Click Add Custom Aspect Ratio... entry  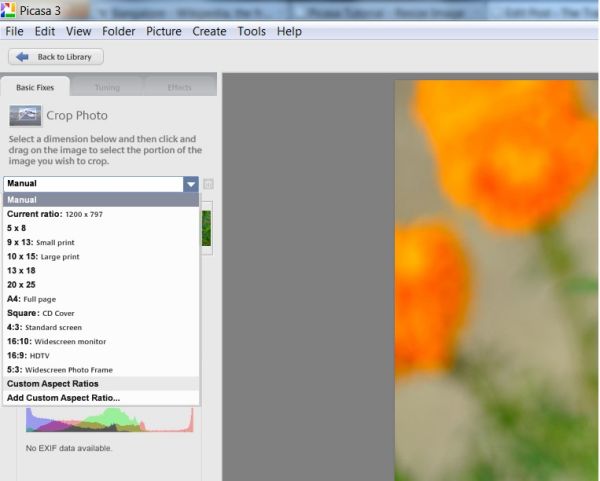point(101,398)
